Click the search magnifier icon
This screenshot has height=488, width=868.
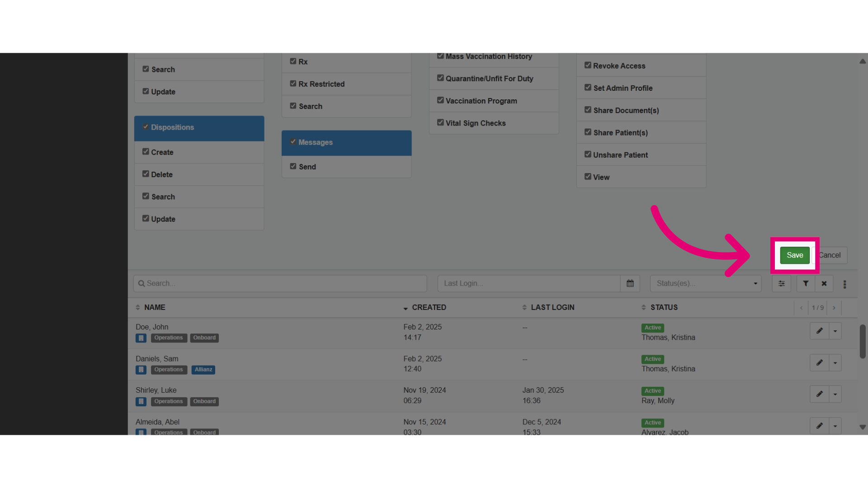tap(142, 283)
